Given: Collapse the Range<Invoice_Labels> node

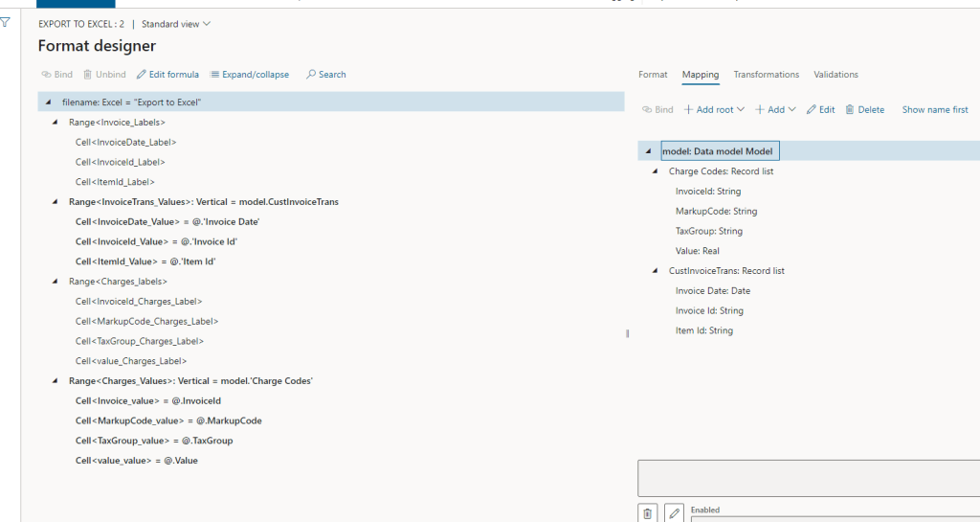Looking at the screenshot, I should coord(55,123).
